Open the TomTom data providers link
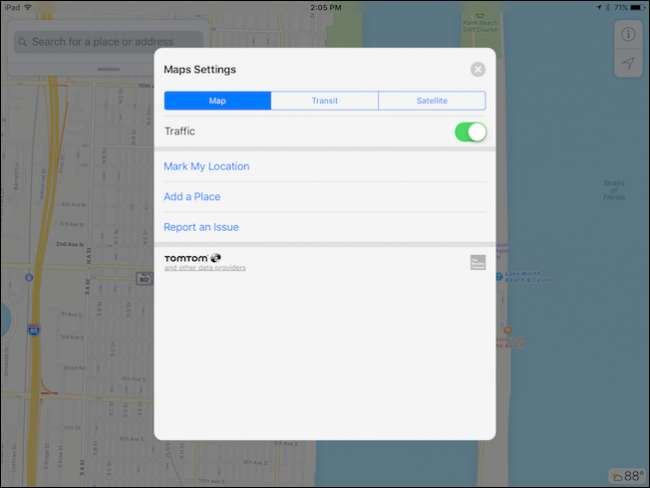 (205, 268)
